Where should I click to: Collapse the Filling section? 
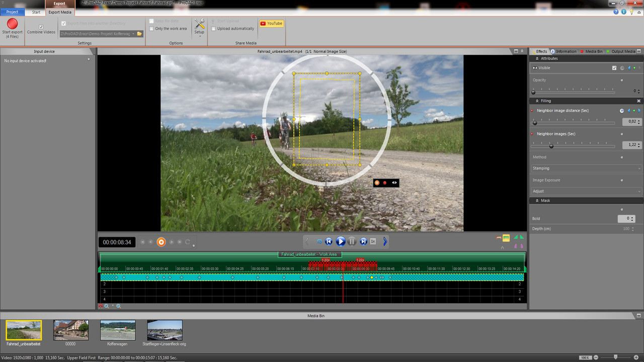point(537,101)
